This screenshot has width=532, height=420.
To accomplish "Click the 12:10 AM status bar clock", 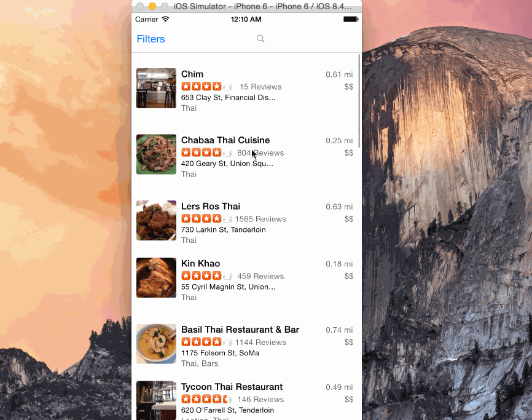I will point(246,19).
